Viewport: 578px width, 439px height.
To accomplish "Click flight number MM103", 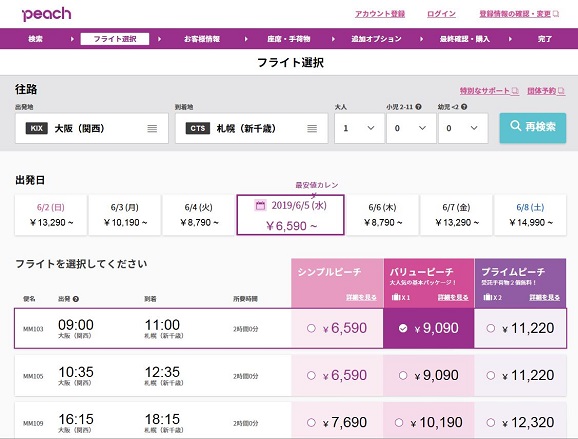I will tap(33, 329).
